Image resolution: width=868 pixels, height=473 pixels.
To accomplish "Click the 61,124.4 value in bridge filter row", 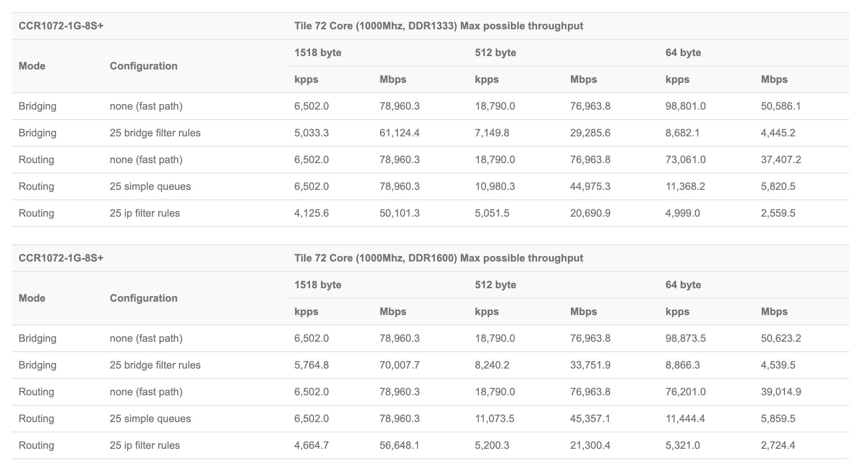I will (x=399, y=133).
